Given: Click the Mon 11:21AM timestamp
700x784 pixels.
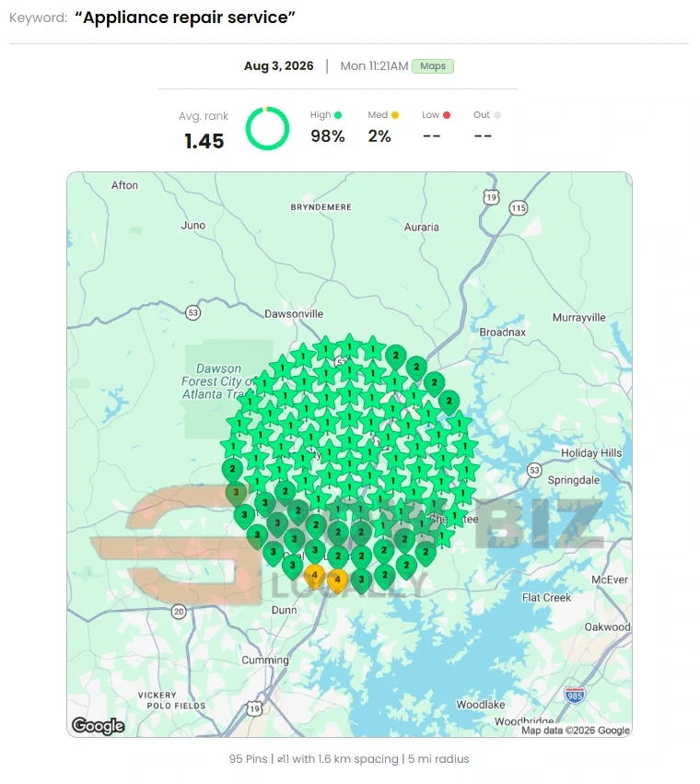Looking at the screenshot, I should click(374, 66).
